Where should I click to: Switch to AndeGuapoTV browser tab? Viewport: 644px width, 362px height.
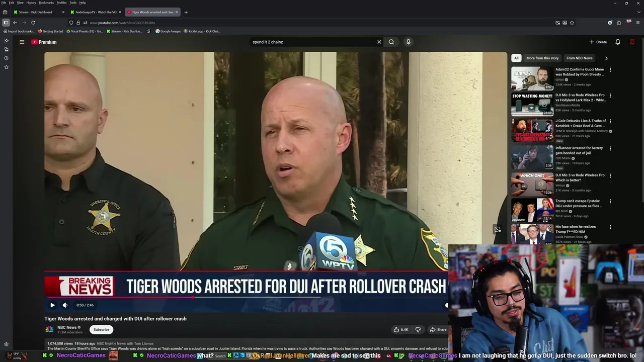coord(96,12)
